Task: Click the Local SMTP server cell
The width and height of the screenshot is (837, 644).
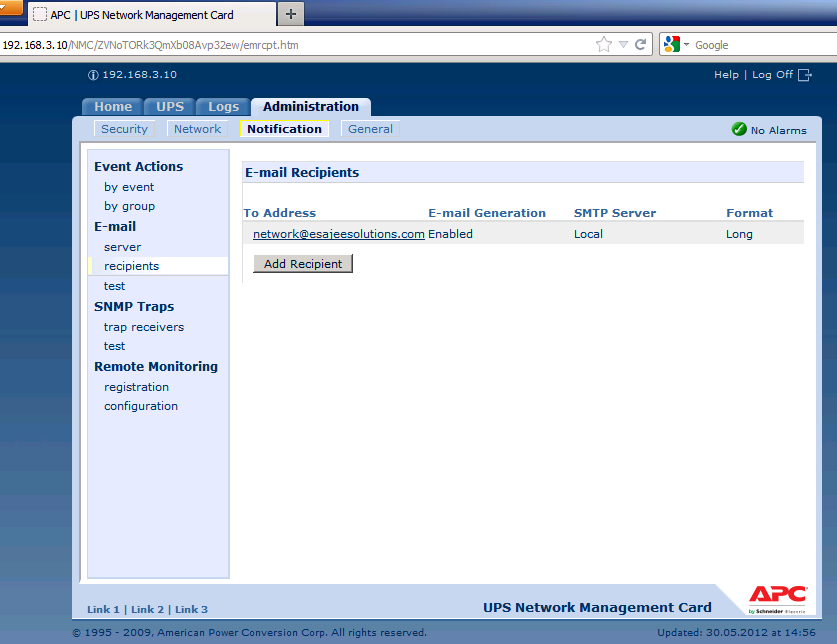Action: (588, 234)
